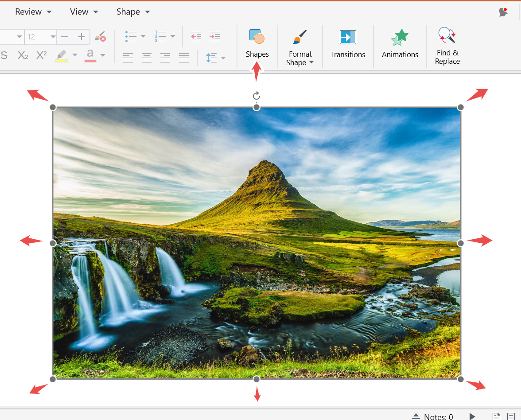Select the bottom-middle resize handle

pyautogui.click(x=257, y=379)
